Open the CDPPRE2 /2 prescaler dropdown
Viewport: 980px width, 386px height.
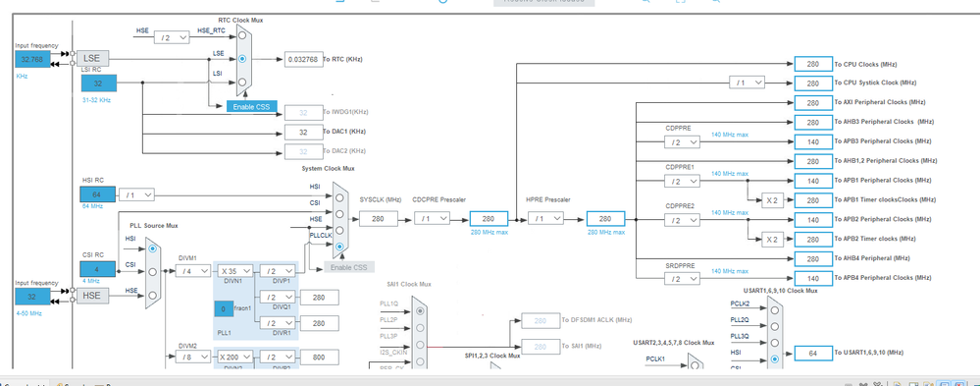682,220
